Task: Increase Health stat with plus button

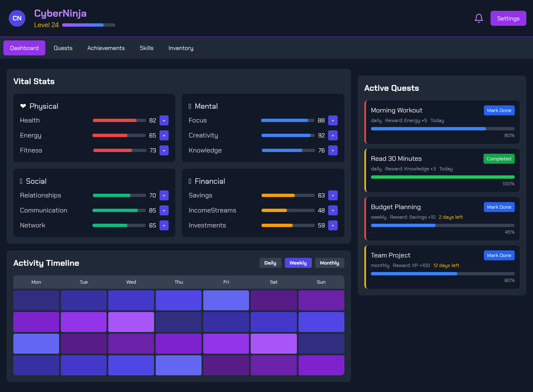Action: pos(164,120)
